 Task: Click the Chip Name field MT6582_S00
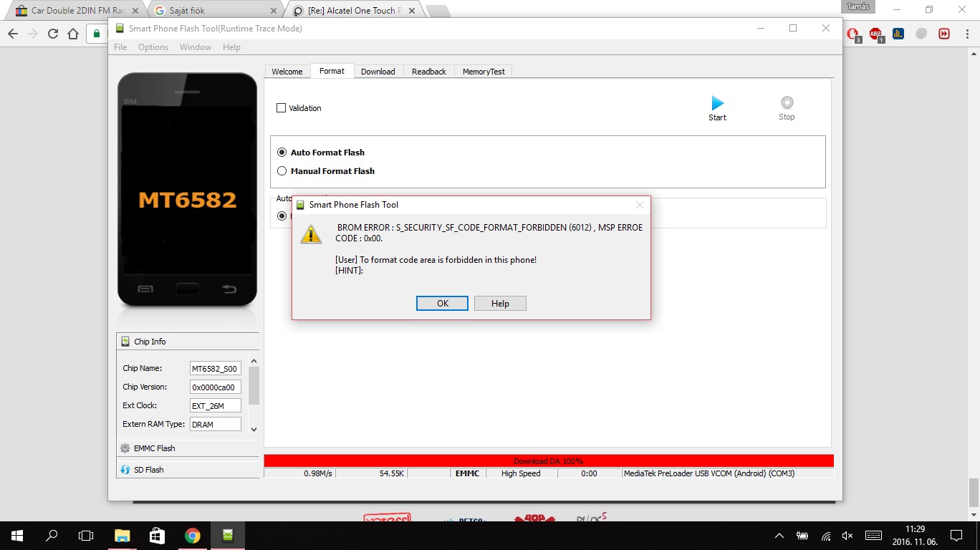coord(216,369)
